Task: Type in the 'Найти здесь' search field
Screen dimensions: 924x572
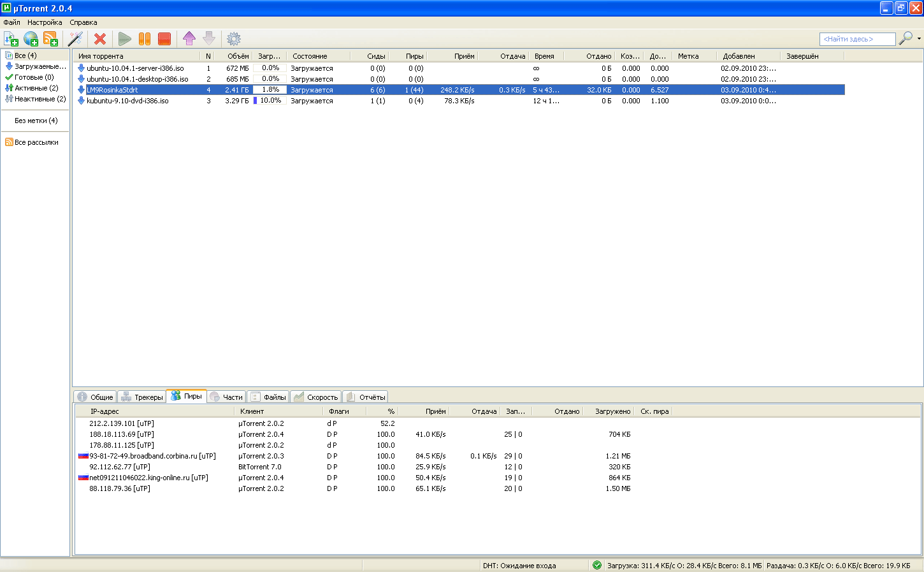Action: pos(856,39)
